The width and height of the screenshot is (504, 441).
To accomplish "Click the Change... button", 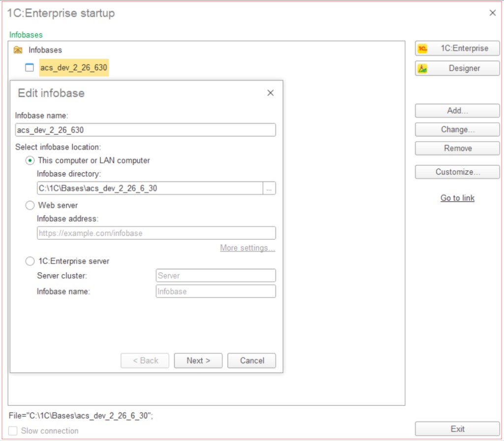I will [457, 129].
